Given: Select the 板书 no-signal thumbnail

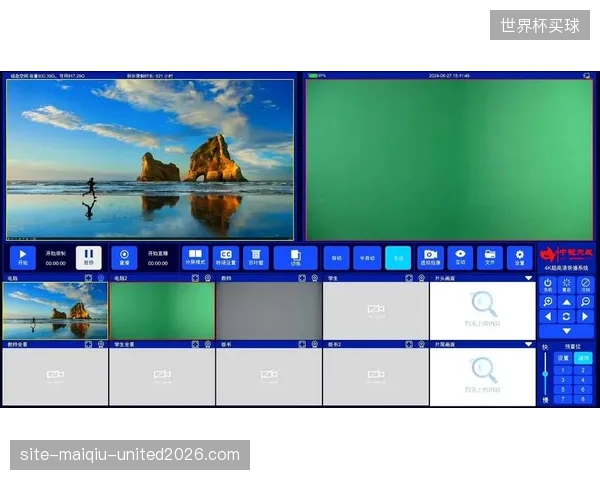Looking at the screenshot, I should [x=269, y=377].
